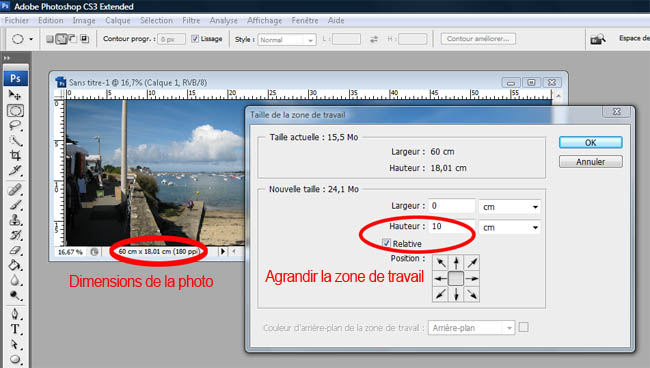
Task: Select the Eraser tool
Action: point(15,250)
